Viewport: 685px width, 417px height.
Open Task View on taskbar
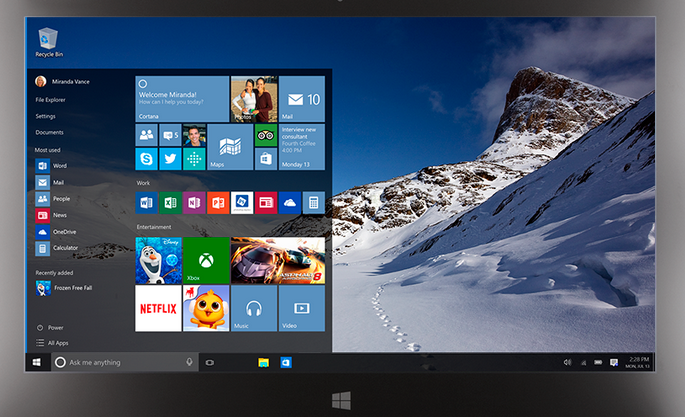pyautogui.click(x=210, y=362)
